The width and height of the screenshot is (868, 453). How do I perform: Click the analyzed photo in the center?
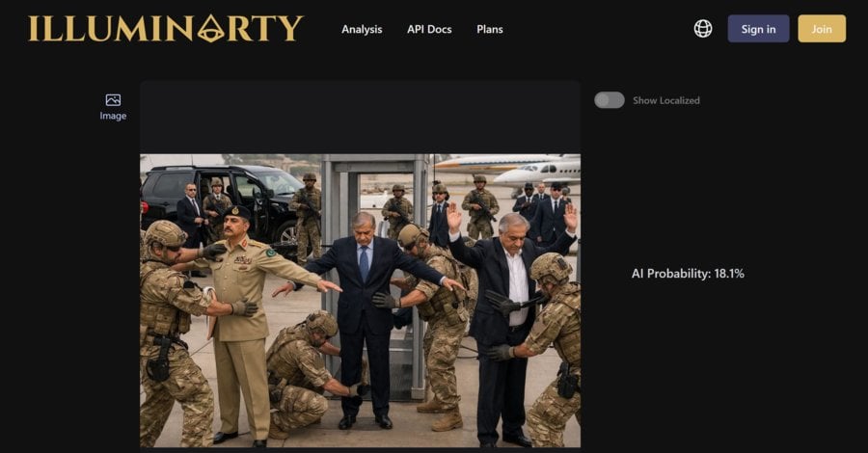click(361, 301)
